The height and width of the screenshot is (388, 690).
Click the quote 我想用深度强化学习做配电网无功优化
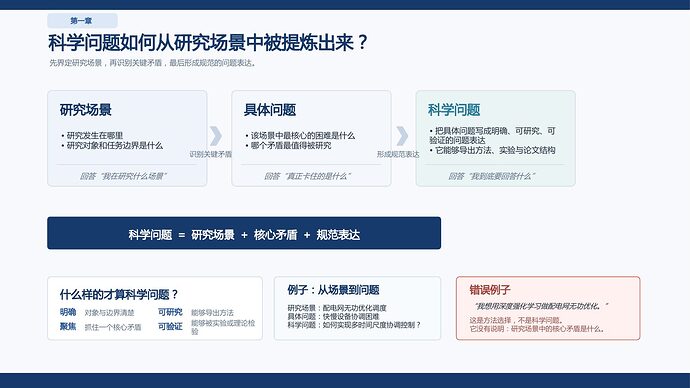tap(541, 306)
